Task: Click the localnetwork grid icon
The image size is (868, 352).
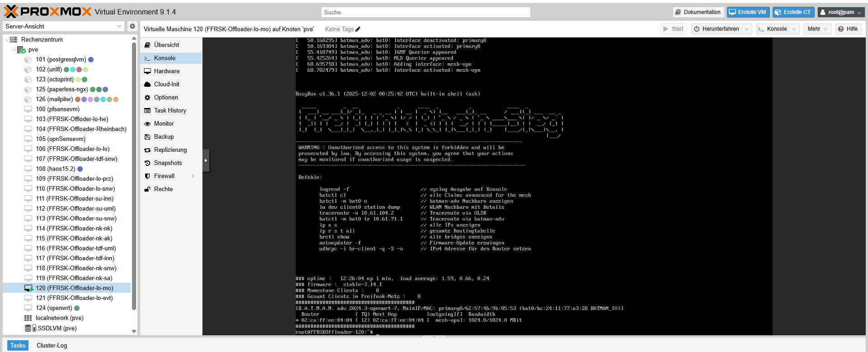Action: pos(28,318)
